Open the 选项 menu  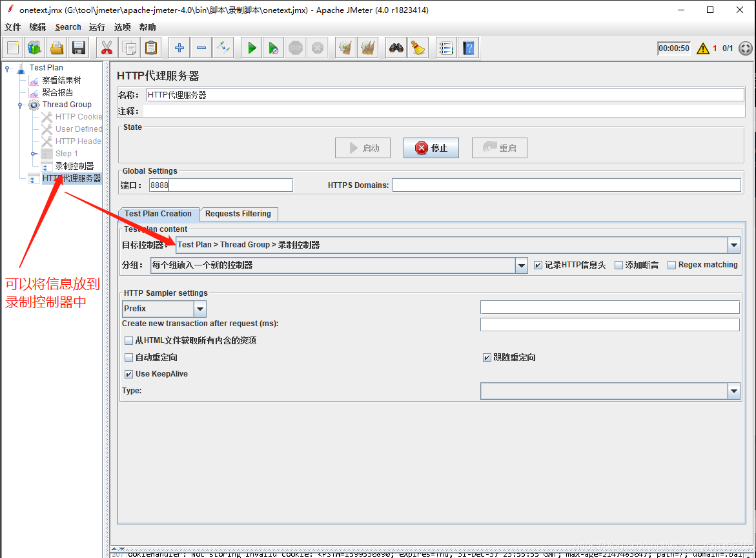click(x=122, y=27)
